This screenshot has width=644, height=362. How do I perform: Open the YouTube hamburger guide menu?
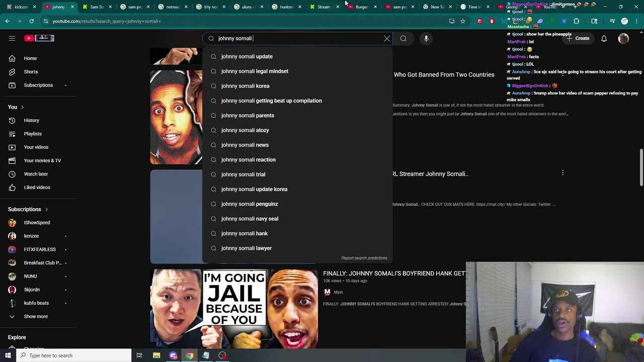pyautogui.click(x=12, y=38)
